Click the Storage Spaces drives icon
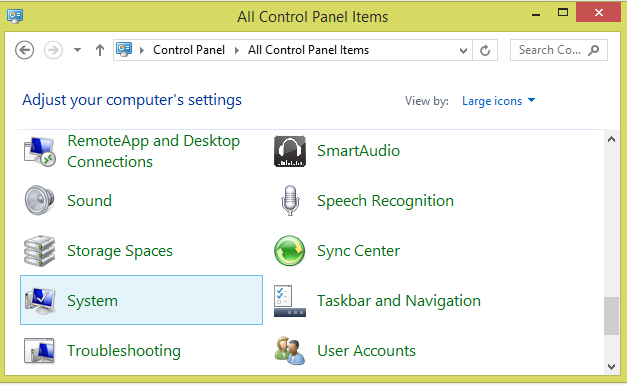Image resolution: width=627 pixels, height=386 pixels. (39, 251)
